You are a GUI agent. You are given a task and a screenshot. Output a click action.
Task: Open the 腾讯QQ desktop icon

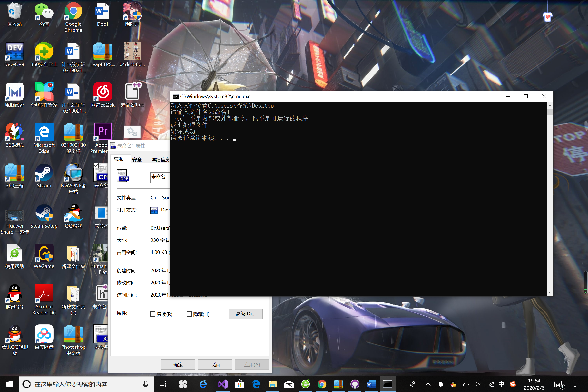coord(15,293)
